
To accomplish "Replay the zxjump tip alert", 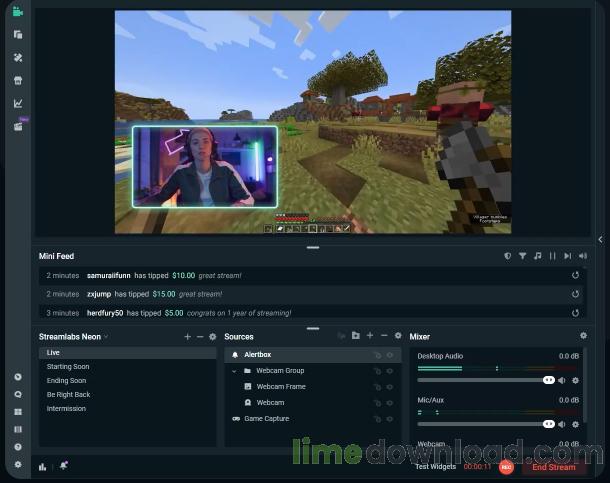I will pyautogui.click(x=575, y=294).
